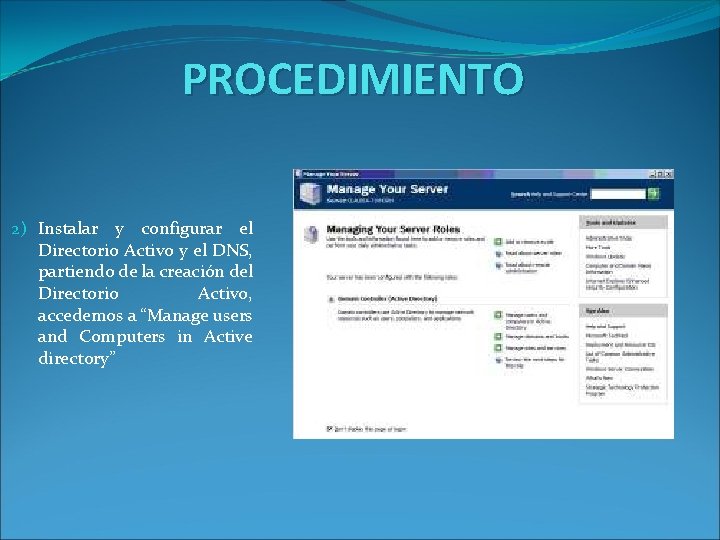This screenshot has height=540, width=720.
Task: Click help icon beside Read about remote administration
Action: pyautogui.click(x=499, y=265)
